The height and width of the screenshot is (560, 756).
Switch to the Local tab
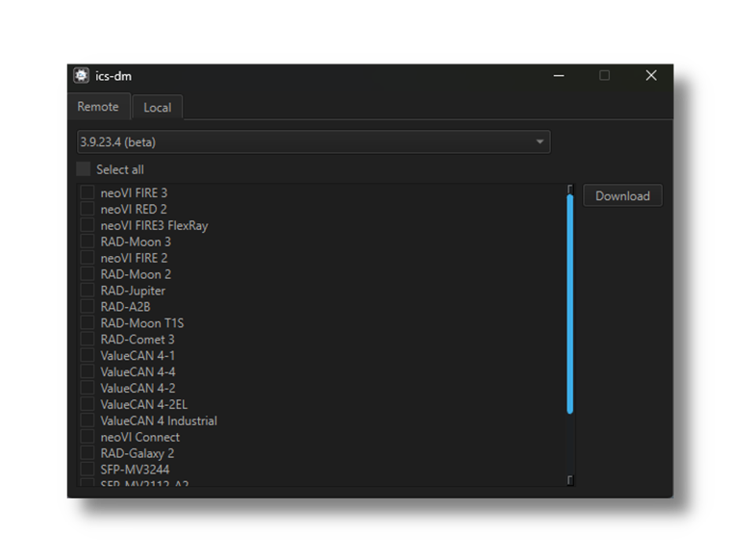point(157,108)
